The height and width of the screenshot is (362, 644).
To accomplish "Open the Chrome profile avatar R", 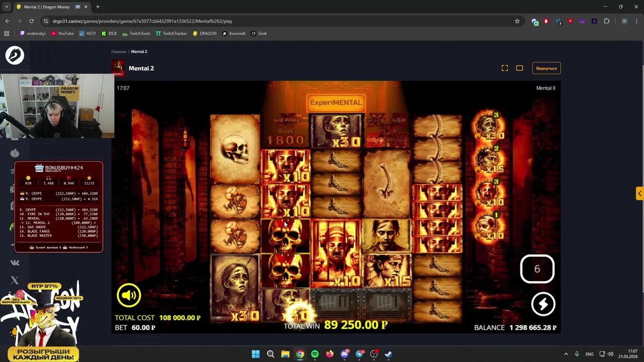I will pyautogui.click(x=624, y=21).
